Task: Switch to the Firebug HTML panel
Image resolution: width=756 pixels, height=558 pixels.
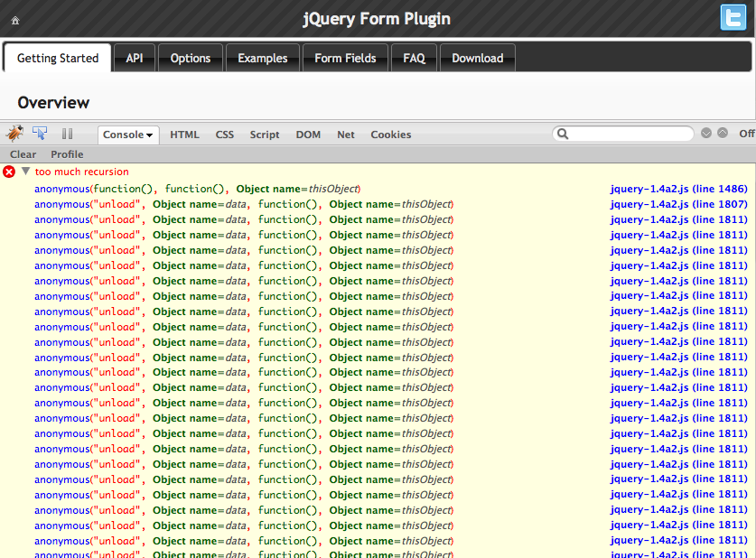Action: pos(184,135)
